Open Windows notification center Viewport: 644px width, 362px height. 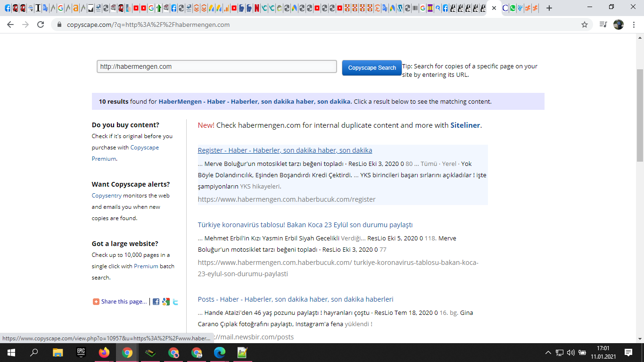pos(628,353)
